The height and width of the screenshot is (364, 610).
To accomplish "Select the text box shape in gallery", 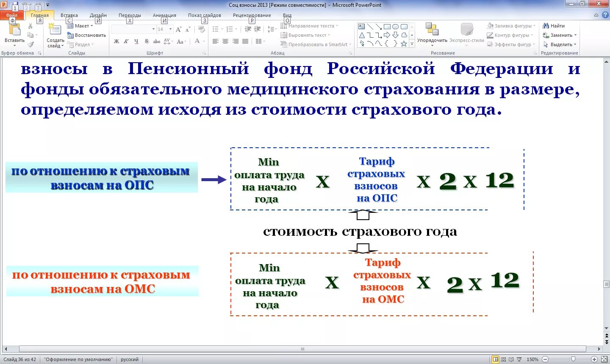I will (x=362, y=26).
